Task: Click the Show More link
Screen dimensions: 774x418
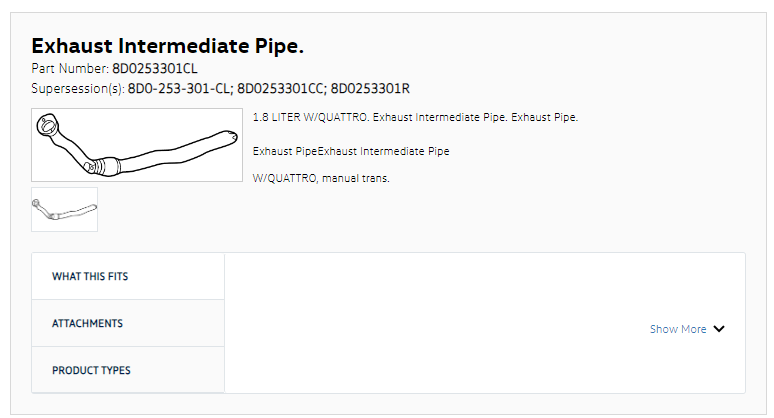Action: coord(678,329)
